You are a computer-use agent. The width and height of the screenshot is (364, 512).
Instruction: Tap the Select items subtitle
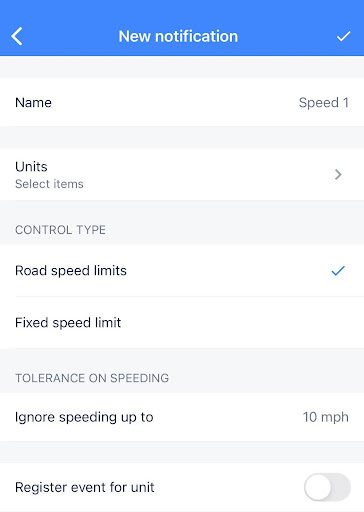point(49,184)
